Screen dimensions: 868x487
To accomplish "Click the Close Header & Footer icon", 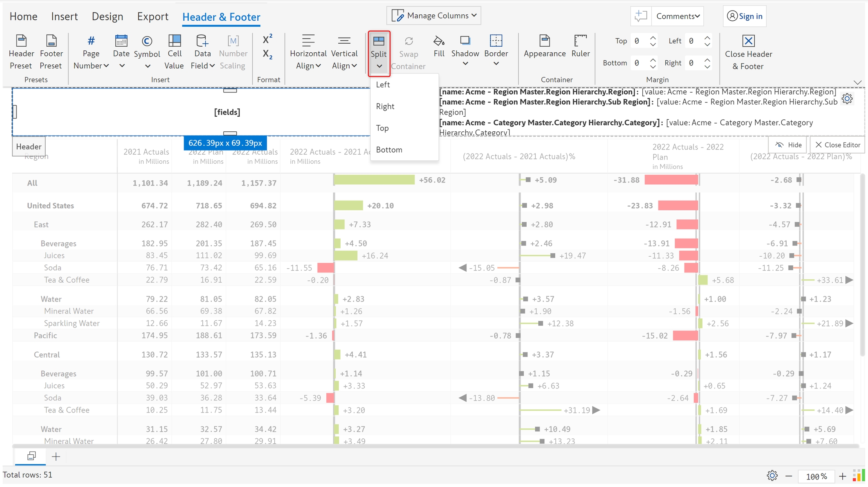I will click(x=748, y=41).
